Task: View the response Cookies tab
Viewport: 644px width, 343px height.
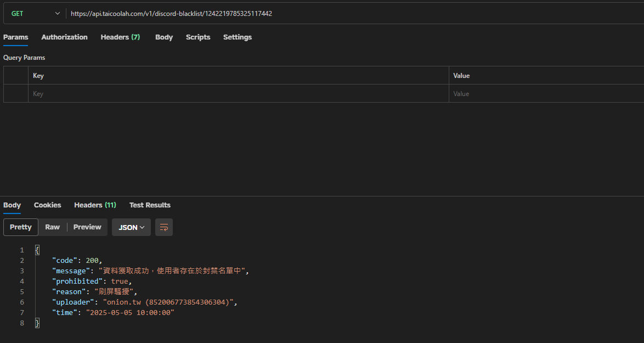Action: pos(48,205)
